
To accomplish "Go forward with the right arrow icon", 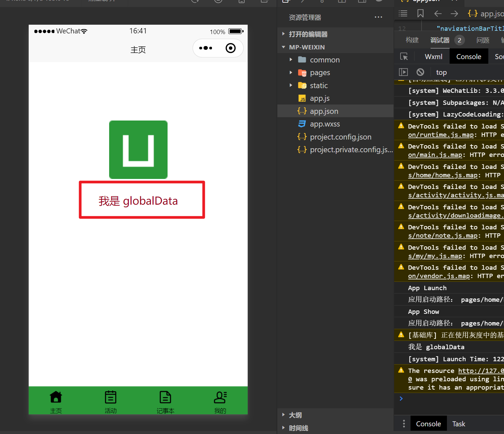I will tap(454, 13).
